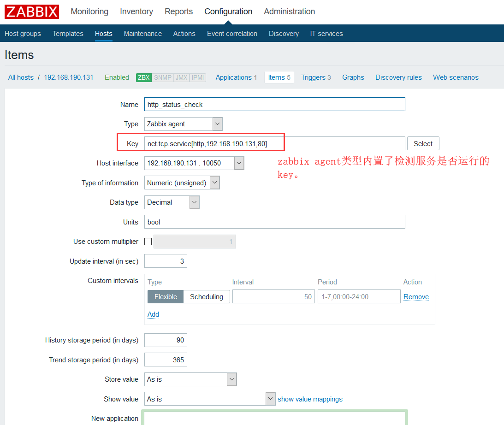Image resolution: width=504 pixels, height=425 pixels.
Task: Open the Graphs tab
Action: click(x=353, y=77)
